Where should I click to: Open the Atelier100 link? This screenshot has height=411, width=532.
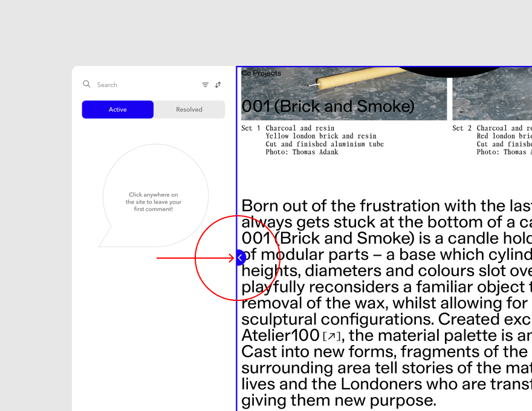[x=280, y=335]
